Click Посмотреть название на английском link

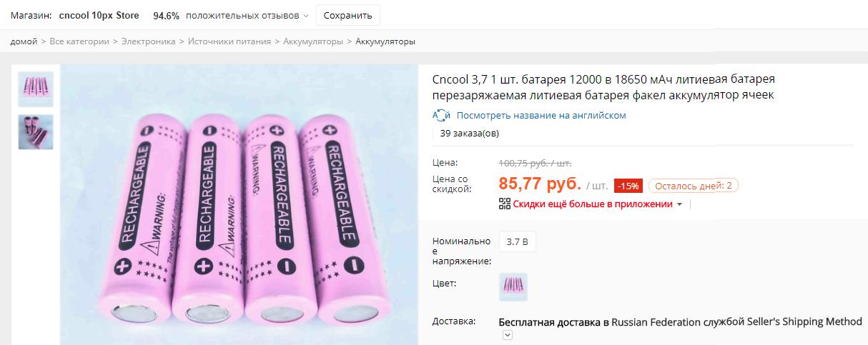541,115
